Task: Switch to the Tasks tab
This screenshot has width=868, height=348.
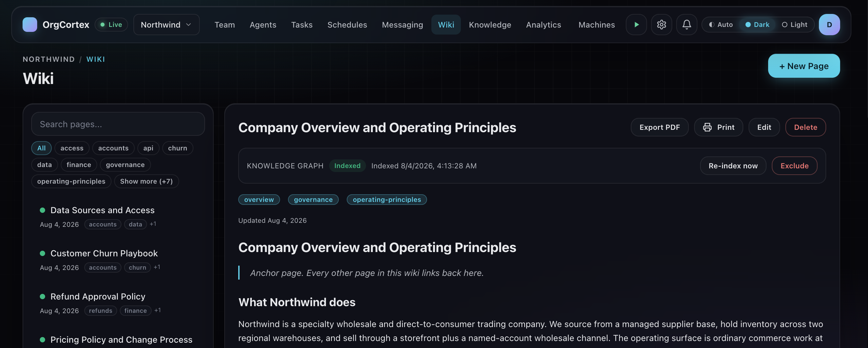Action: 302,25
